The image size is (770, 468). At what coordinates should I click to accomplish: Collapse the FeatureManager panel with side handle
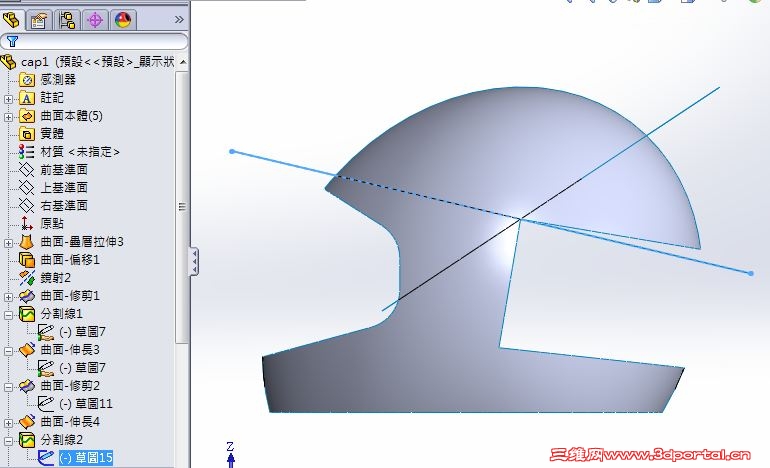(x=194, y=261)
